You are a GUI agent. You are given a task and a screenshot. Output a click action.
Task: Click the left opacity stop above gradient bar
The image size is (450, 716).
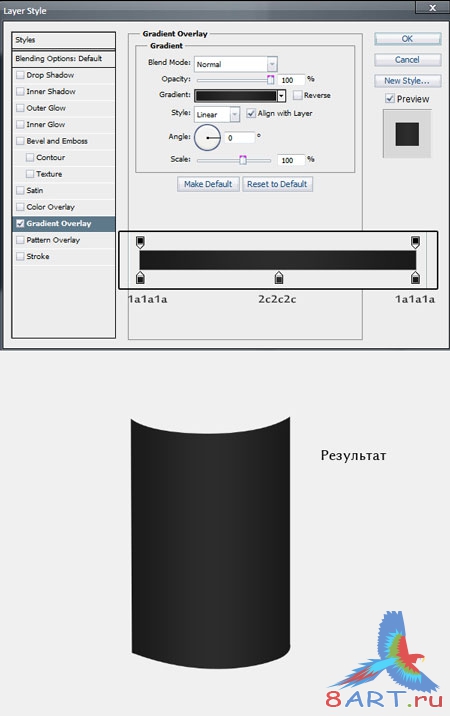click(140, 242)
